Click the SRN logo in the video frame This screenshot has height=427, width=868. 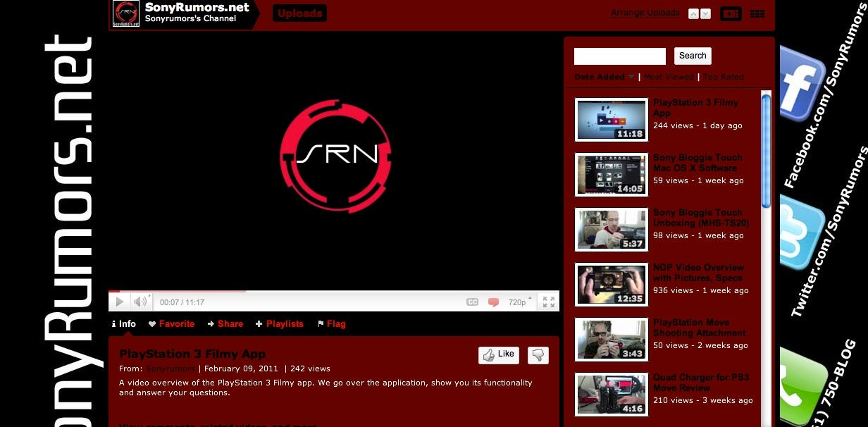point(335,155)
